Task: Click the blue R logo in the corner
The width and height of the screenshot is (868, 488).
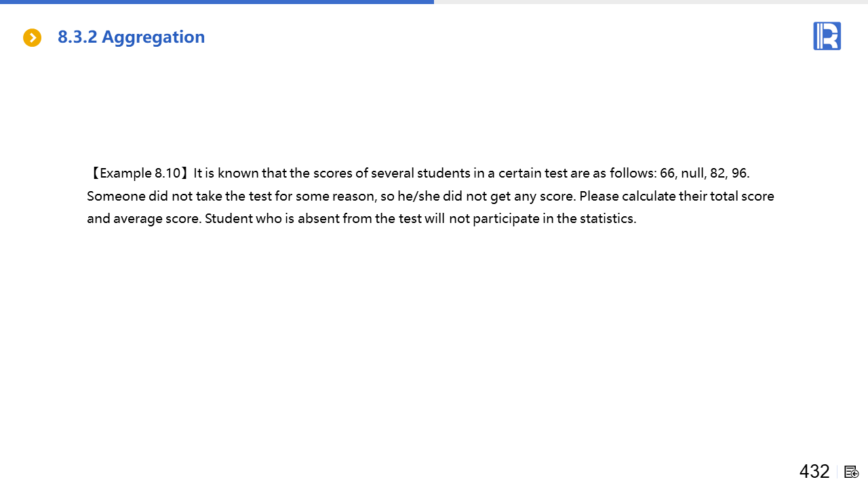Action: coord(827,36)
